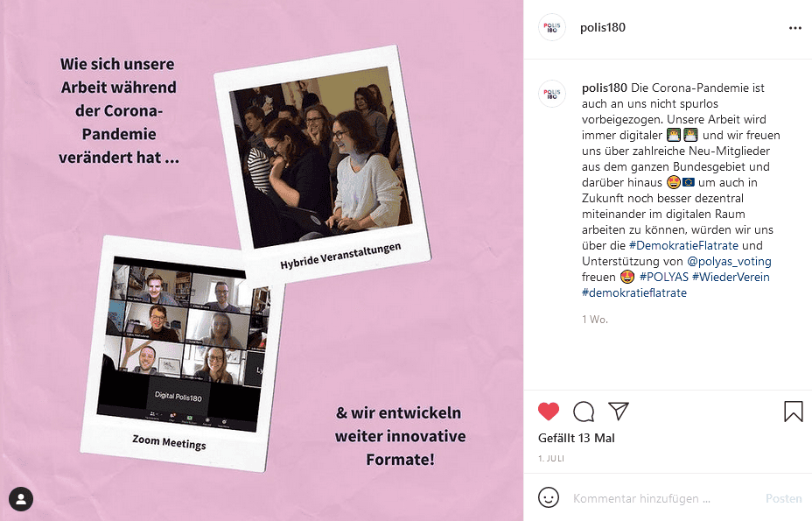Visit the @polyas_voting profile mention
Viewport: 812px width, 521px height.
(729, 261)
